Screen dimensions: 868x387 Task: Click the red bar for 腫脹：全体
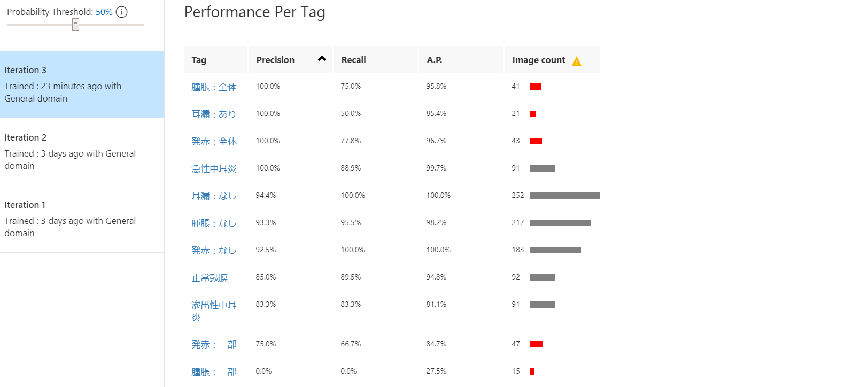coord(536,87)
